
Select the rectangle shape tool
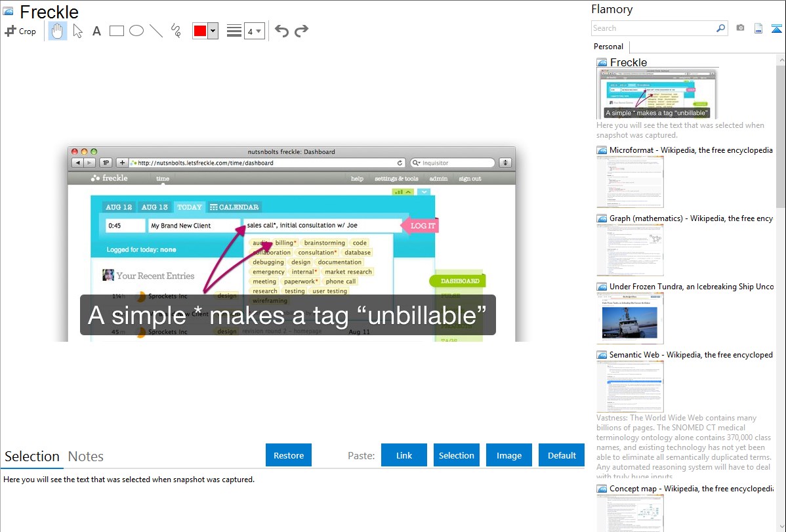(x=116, y=31)
